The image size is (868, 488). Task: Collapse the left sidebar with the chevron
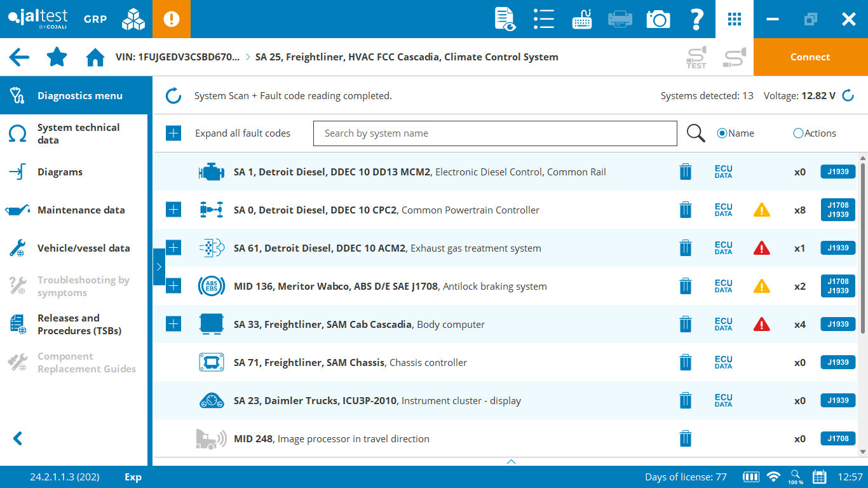18,438
